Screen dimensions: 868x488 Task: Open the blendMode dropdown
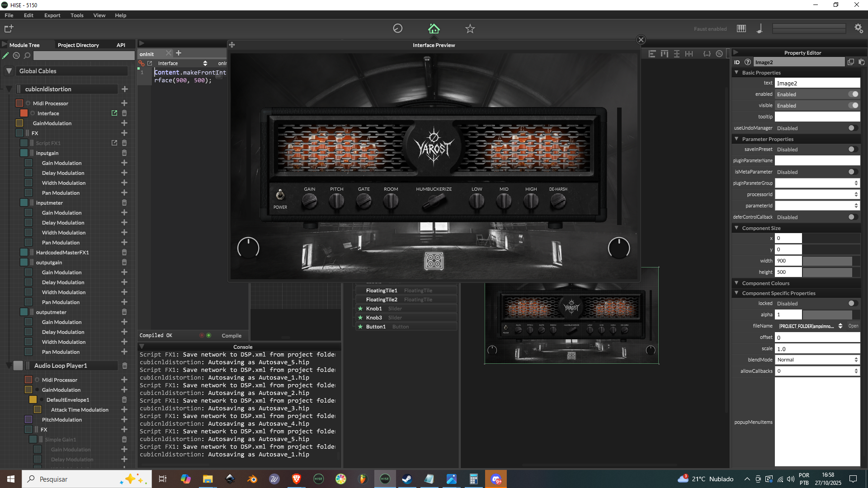817,360
